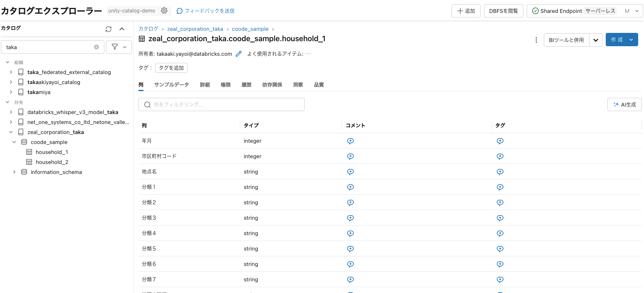Clear the taka search using the X icon
Image resolution: width=644 pixels, height=293 pixels.
pyautogui.click(x=96, y=47)
